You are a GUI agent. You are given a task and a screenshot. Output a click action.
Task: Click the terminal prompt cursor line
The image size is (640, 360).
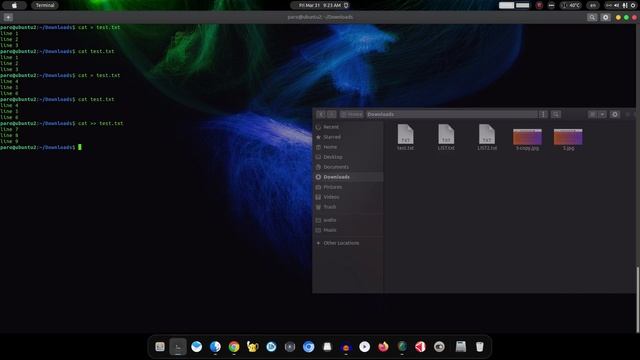coord(41,147)
